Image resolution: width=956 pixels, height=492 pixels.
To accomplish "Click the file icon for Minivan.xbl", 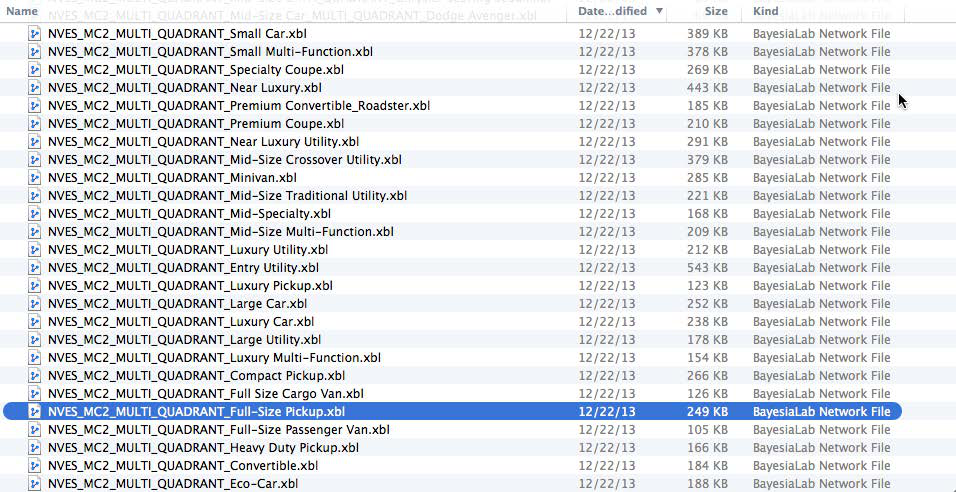I will click(35, 178).
